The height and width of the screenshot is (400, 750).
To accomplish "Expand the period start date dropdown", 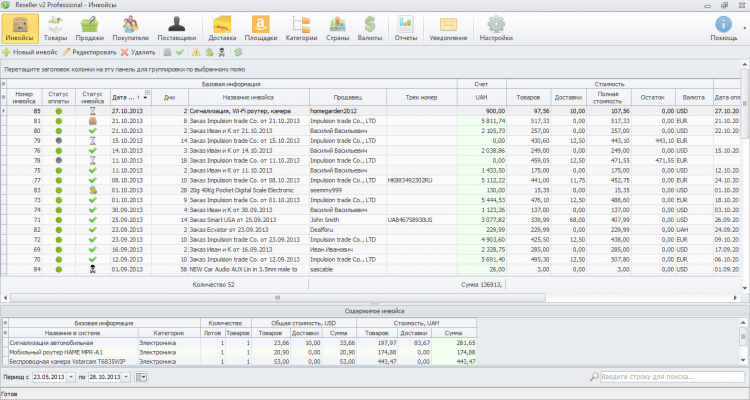I will pos(71,377).
